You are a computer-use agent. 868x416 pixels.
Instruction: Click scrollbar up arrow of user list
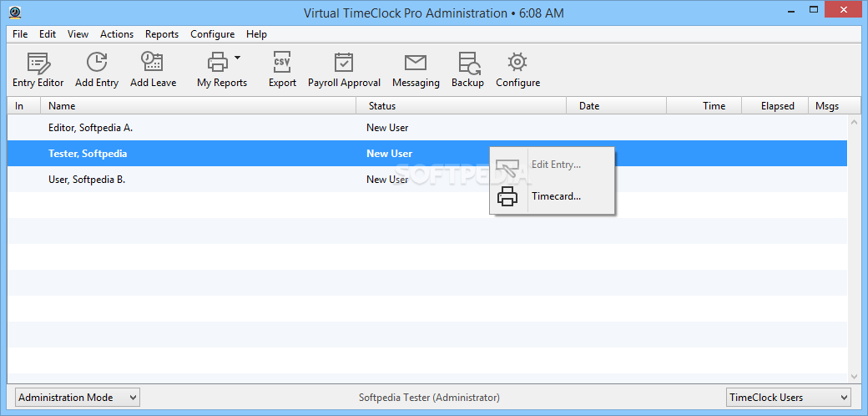(x=854, y=121)
